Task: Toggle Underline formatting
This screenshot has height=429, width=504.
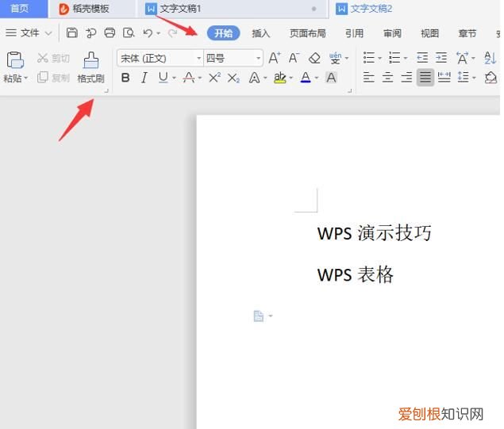Action: (x=164, y=78)
